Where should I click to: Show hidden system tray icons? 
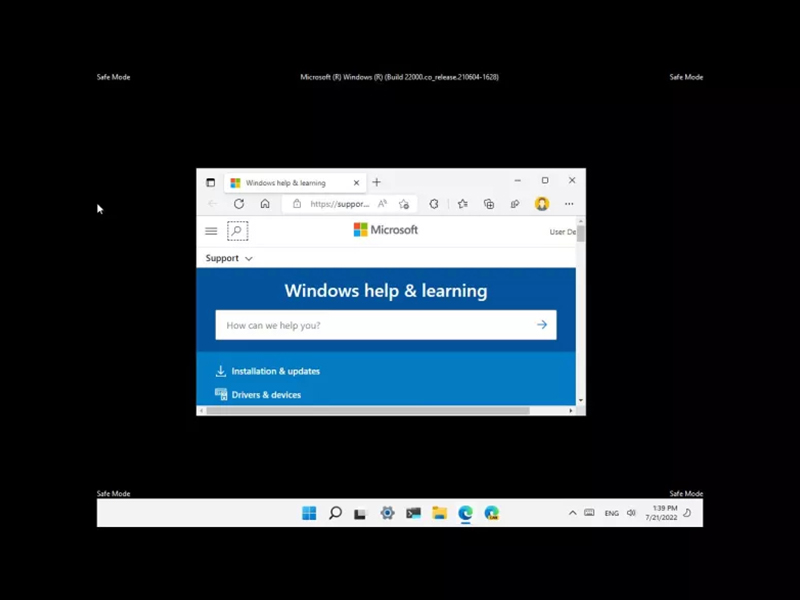pyautogui.click(x=572, y=513)
